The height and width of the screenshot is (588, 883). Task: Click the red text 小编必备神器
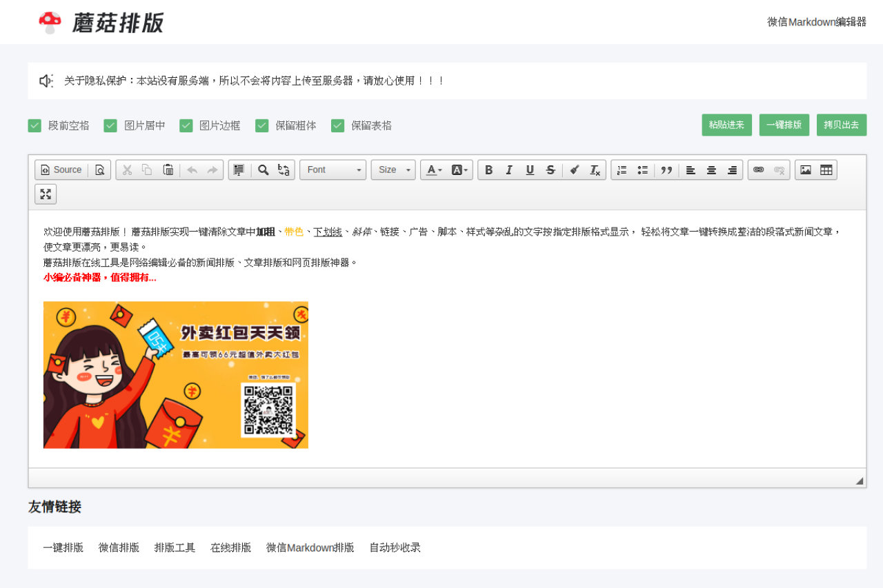point(72,278)
